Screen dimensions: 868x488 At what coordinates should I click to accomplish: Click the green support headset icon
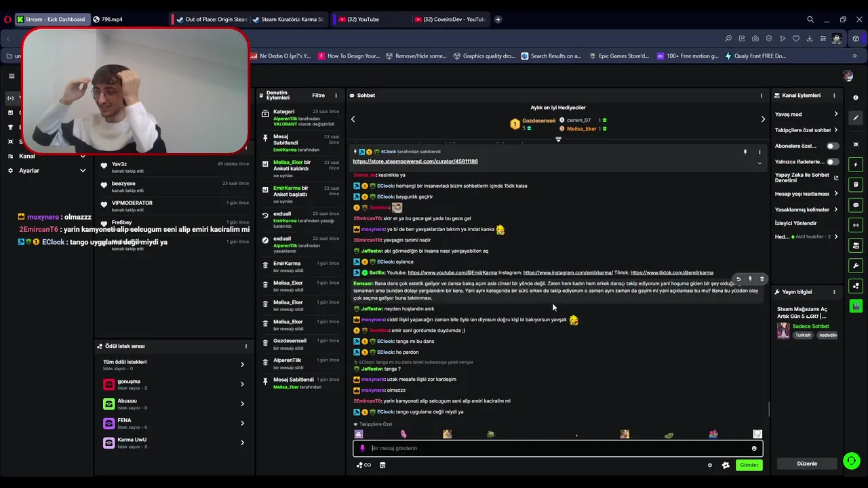(851, 461)
